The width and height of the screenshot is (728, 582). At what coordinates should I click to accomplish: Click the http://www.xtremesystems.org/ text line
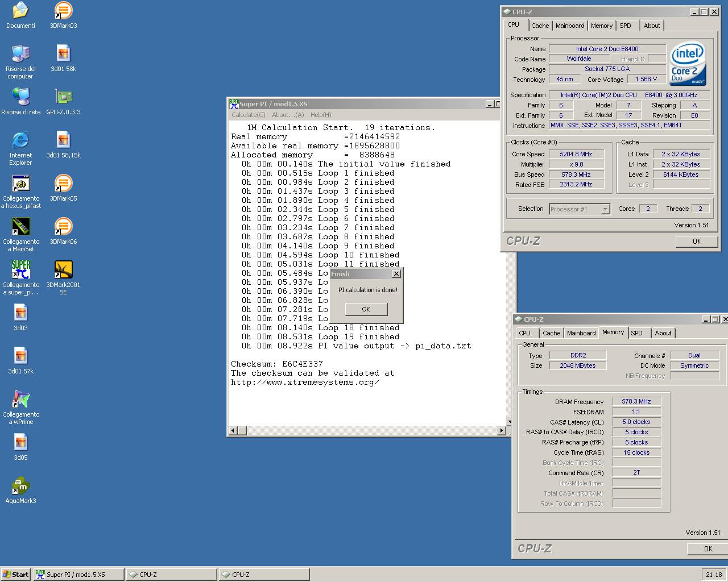pyautogui.click(x=305, y=382)
